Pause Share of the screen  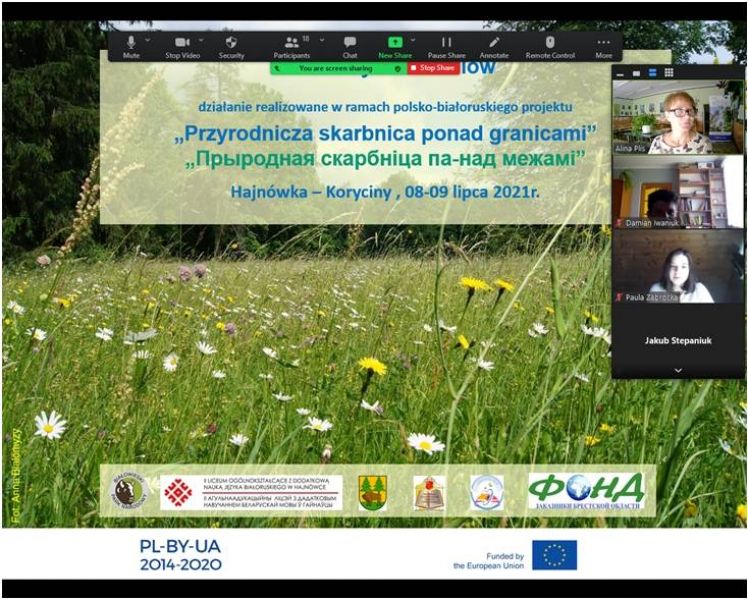[446, 46]
